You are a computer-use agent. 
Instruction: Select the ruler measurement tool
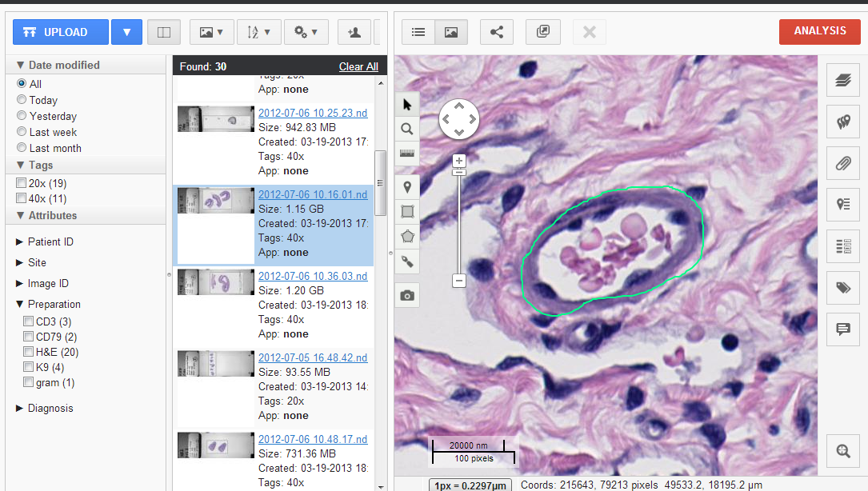[407, 153]
